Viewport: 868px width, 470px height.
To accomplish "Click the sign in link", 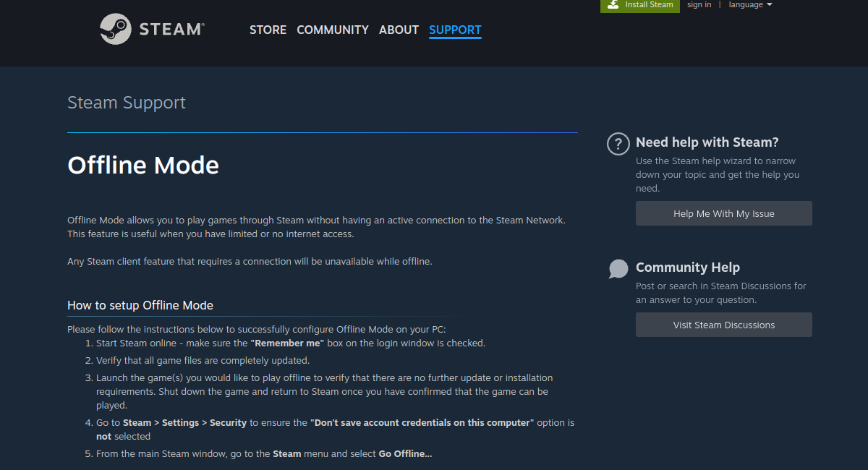I will (x=699, y=4).
